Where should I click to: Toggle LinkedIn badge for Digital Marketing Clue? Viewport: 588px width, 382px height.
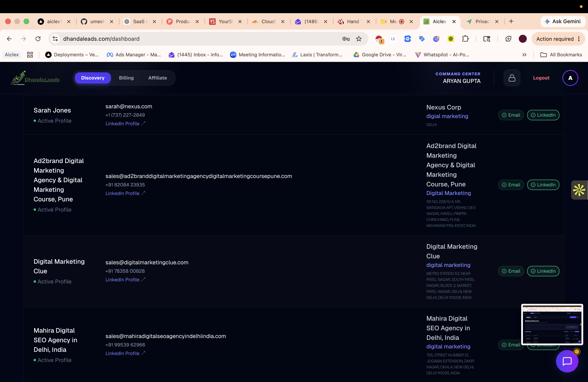tap(543, 271)
